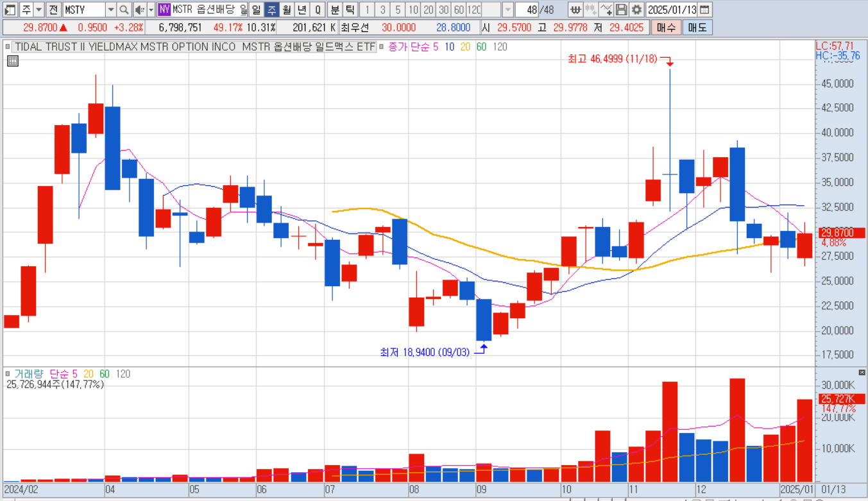Click the LC:57.71 label
868x501 pixels.
835,46
